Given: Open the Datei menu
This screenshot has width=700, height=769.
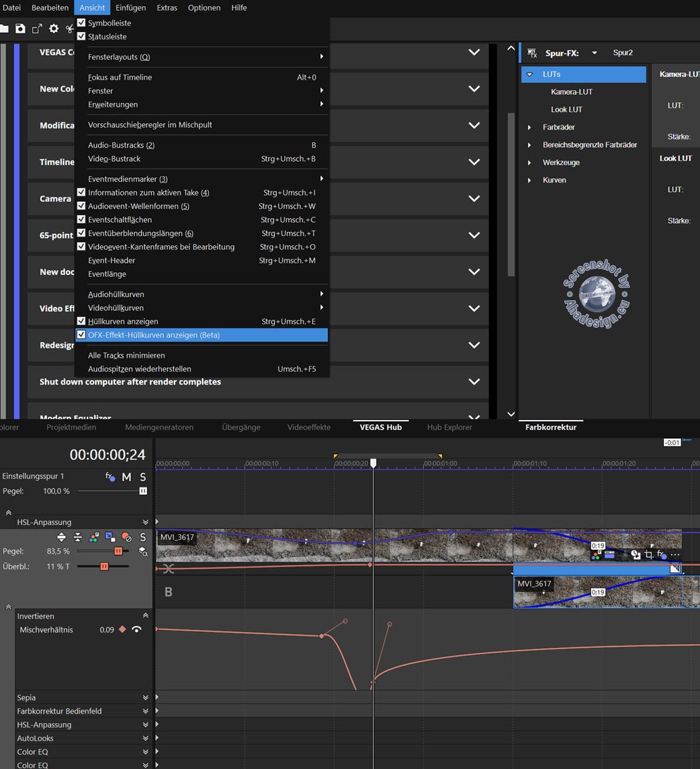Looking at the screenshot, I should 11,8.
